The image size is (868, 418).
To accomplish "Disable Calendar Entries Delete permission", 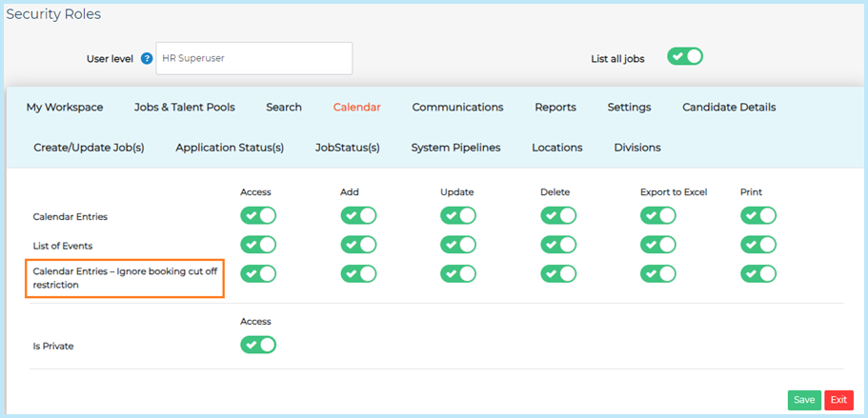I will click(558, 216).
